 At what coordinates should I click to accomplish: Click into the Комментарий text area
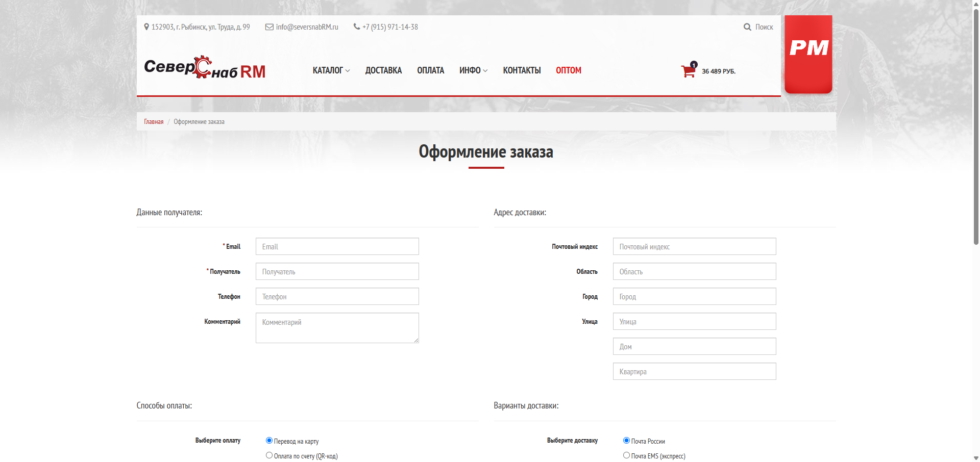coord(337,328)
